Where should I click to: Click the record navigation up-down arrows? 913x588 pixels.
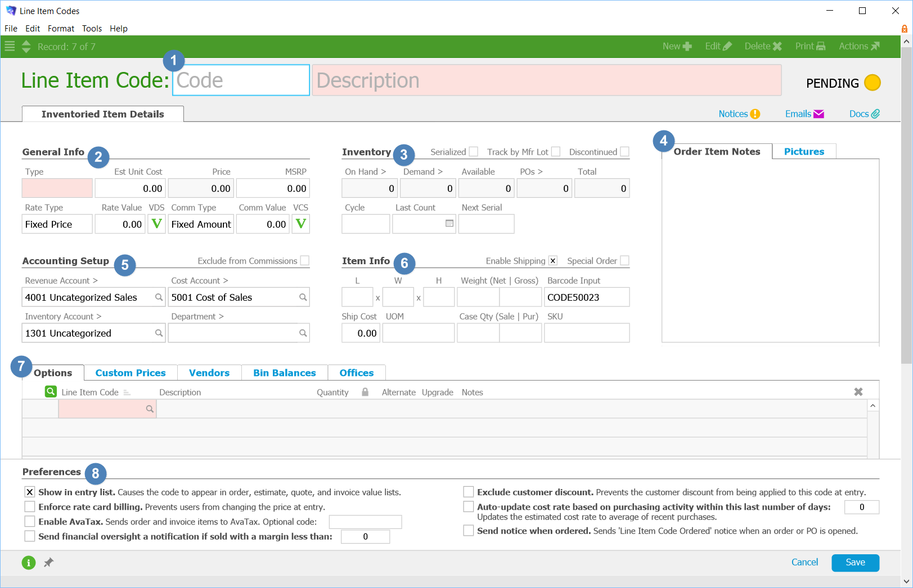[x=26, y=46]
